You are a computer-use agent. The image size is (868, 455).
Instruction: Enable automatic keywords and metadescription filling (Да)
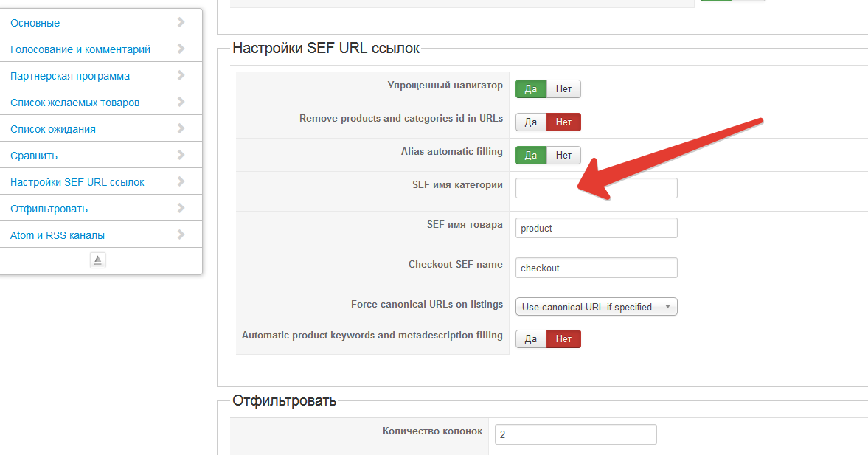point(531,338)
